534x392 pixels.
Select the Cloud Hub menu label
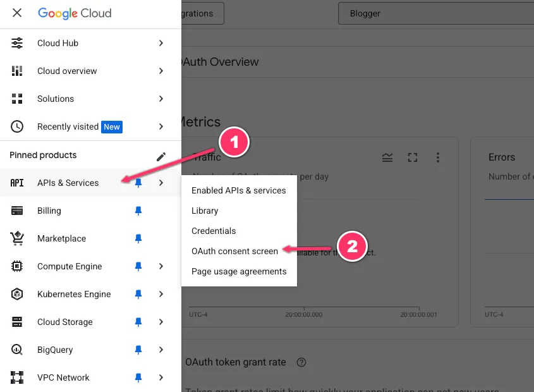tap(58, 43)
